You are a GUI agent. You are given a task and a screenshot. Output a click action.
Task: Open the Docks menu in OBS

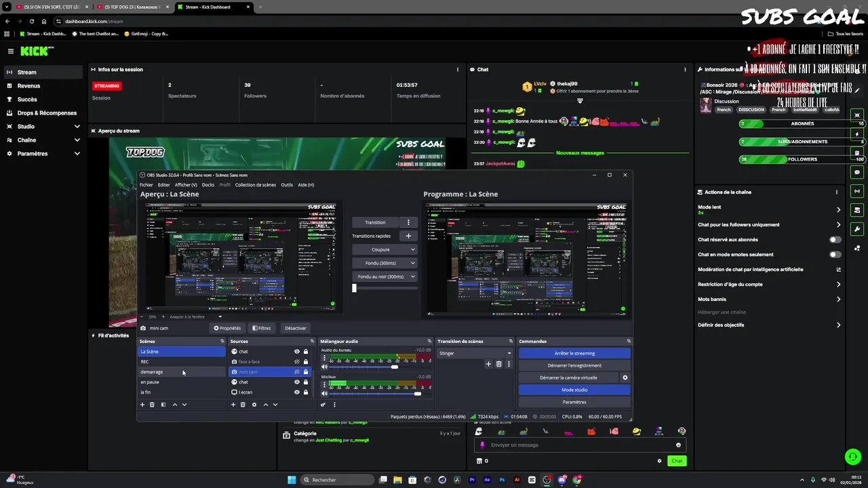pyautogui.click(x=208, y=185)
